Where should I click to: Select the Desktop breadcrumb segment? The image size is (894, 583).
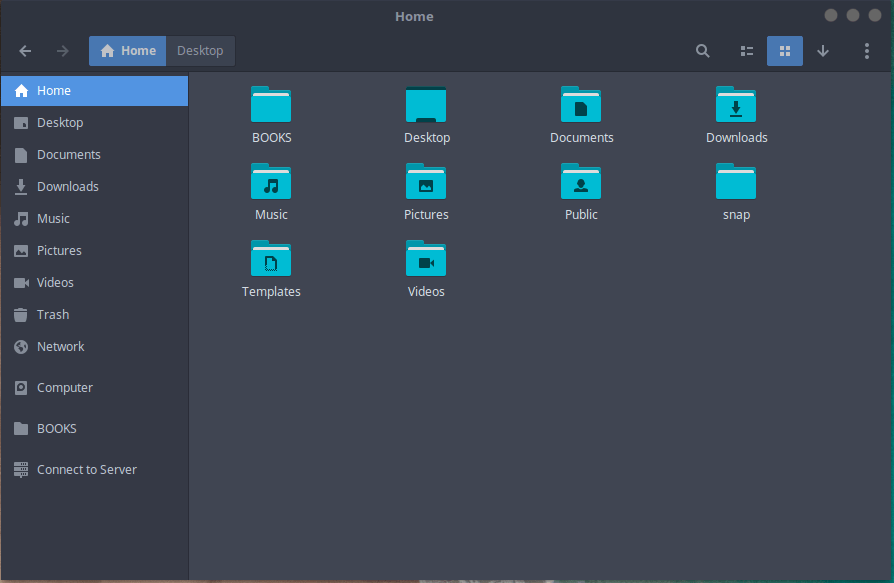199,50
